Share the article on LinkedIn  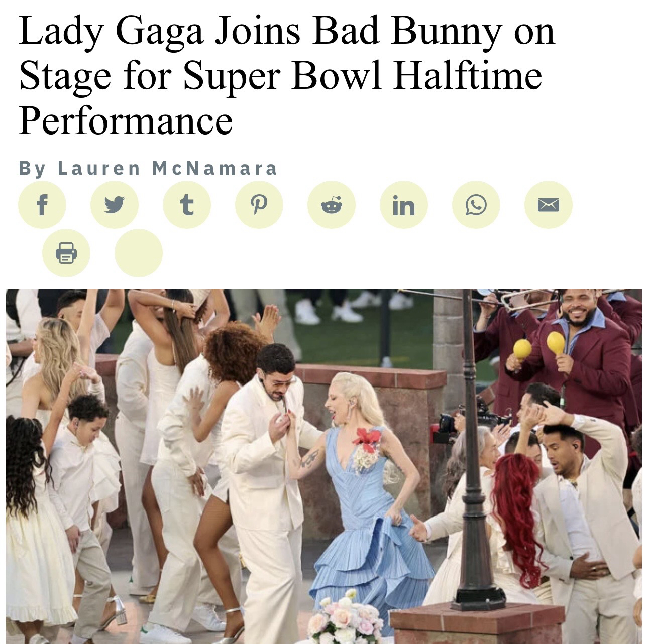pyautogui.click(x=404, y=205)
